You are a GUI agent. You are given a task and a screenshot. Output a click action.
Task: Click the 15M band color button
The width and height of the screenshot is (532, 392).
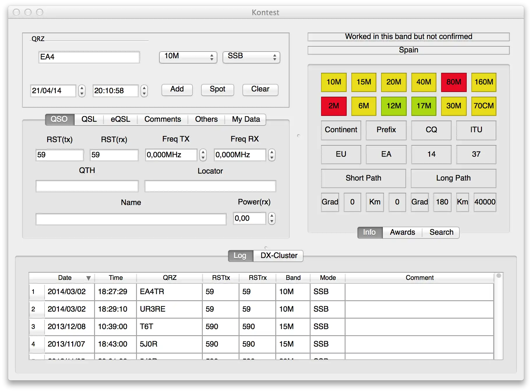(364, 82)
